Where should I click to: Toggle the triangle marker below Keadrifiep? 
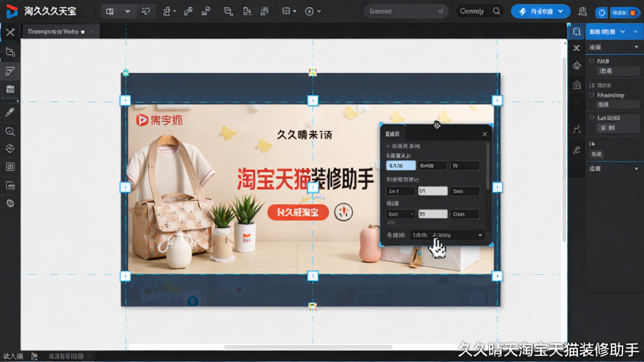pos(592,118)
